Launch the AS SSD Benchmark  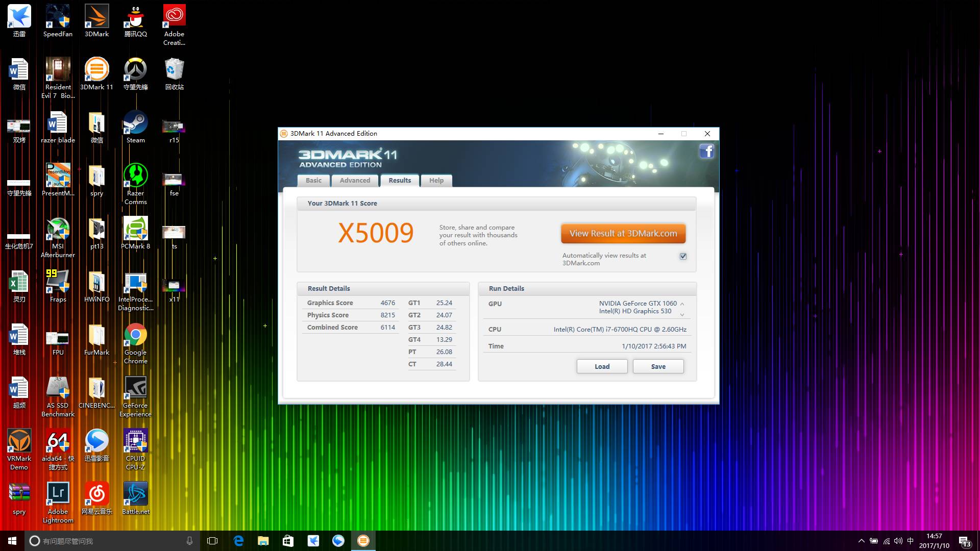(x=57, y=389)
